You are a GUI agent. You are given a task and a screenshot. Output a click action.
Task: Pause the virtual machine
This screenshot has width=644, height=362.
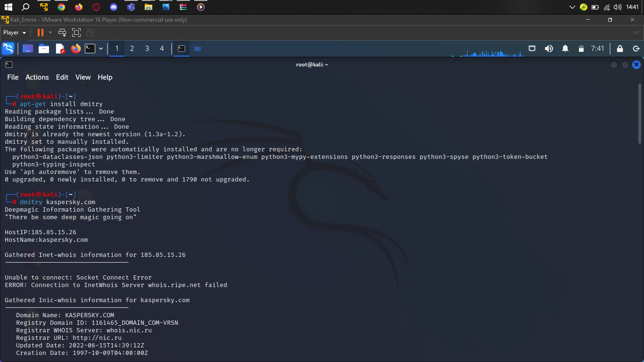click(41, 33)
